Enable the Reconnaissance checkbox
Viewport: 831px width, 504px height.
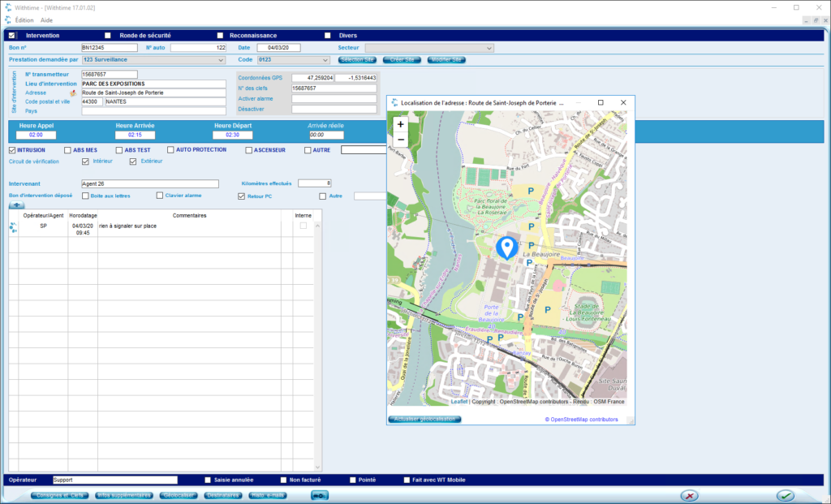pos(220,36)
